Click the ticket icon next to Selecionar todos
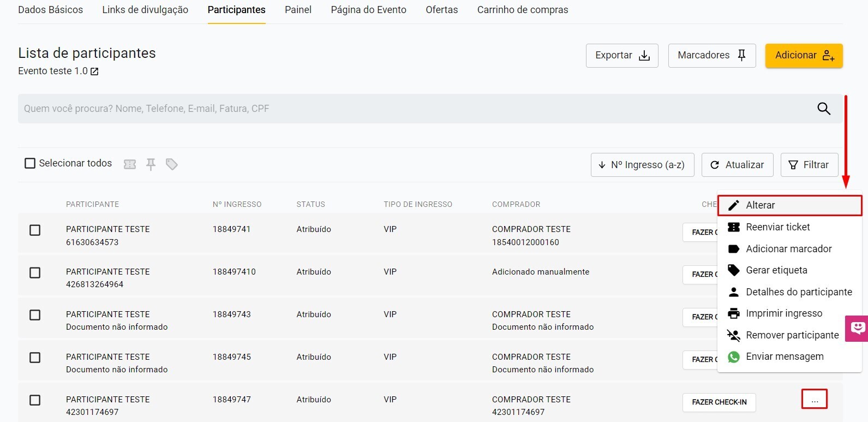Image resolution: width=868 pixels, height=422 pixels. [x=130, y=164]
